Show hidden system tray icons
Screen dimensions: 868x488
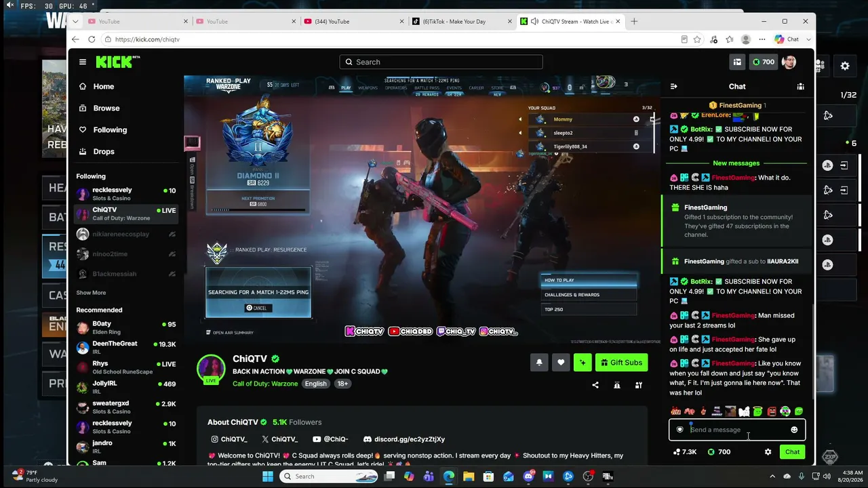pyautogui.click(x=772, y=476)
